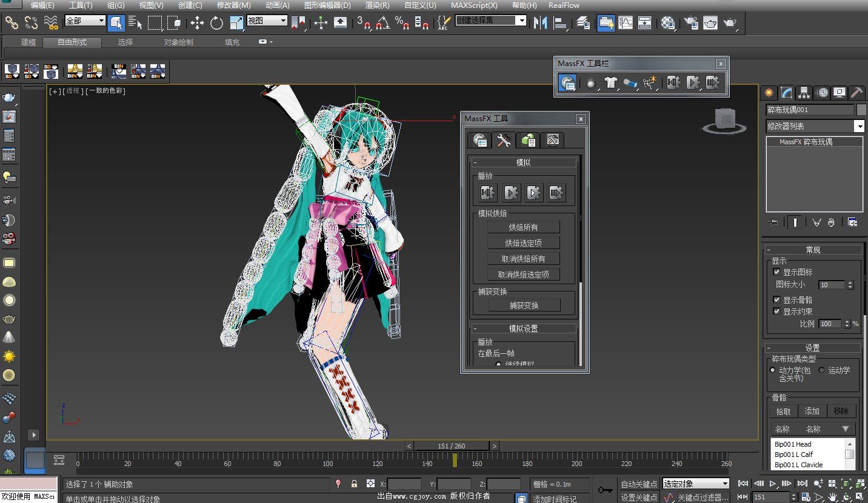868x503 pixels.
Task: Toggle 设置关键点 set key mode
Action: (639, 498)
